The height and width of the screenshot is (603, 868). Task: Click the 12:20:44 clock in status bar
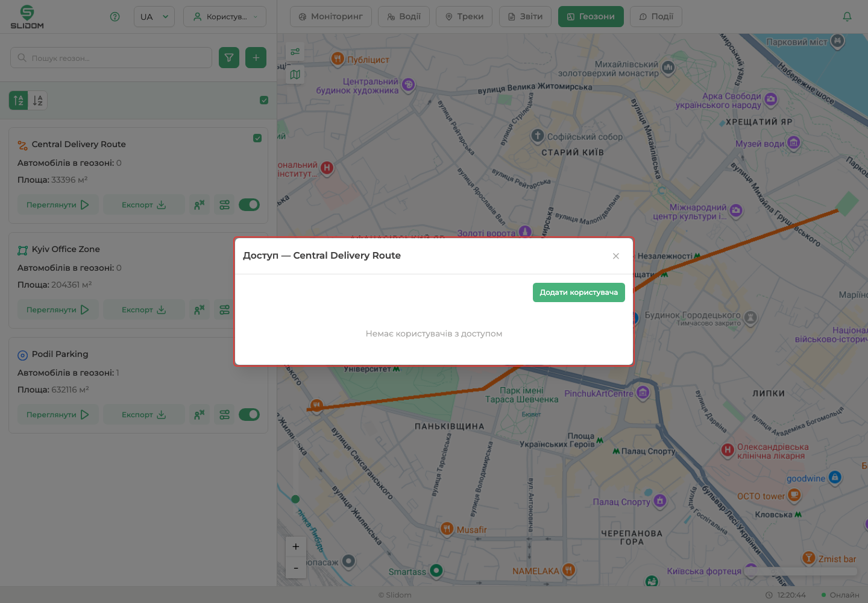[x=785, y=595]
